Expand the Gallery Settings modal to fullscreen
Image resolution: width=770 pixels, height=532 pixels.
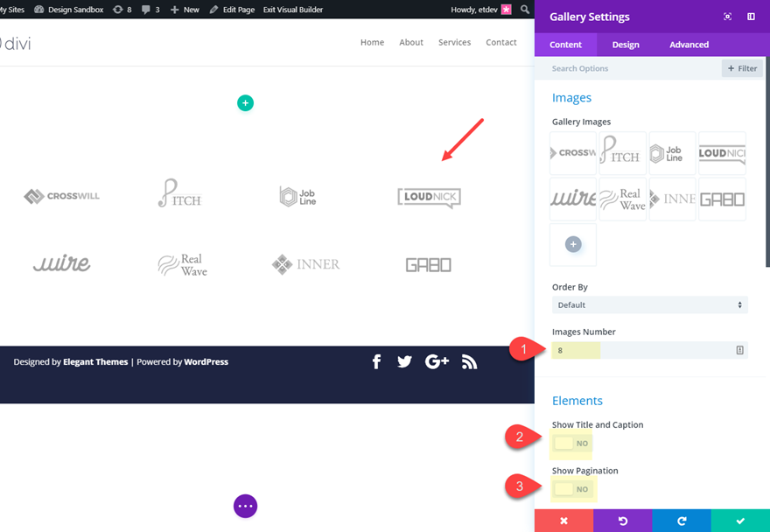click(x=727, y=17)
